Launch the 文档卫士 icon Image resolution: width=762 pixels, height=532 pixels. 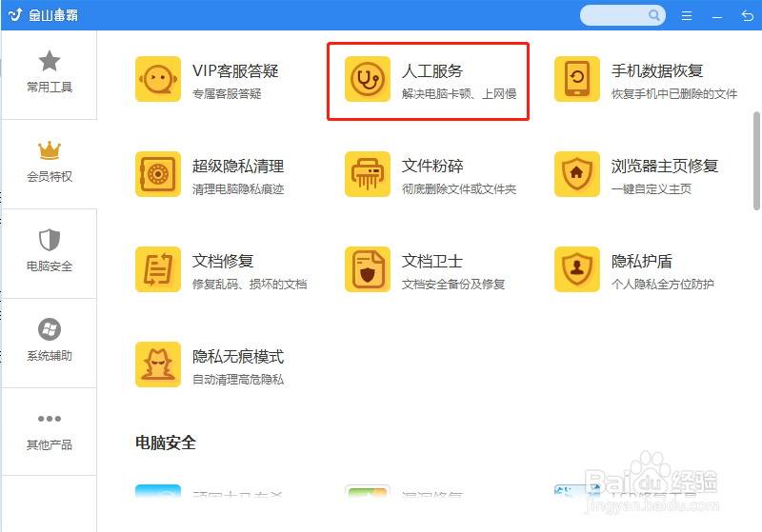368,269
